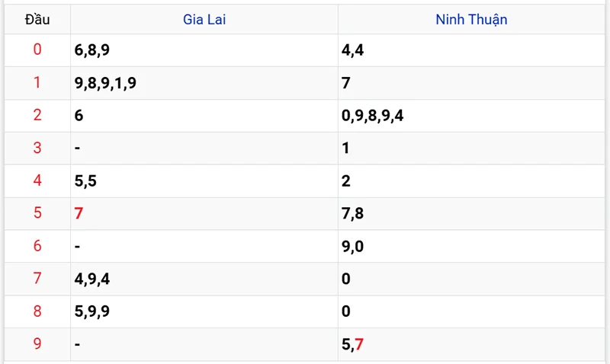Click the row header number 9
The height and width of the screenshot is (364, 610).
pos(37,345)
